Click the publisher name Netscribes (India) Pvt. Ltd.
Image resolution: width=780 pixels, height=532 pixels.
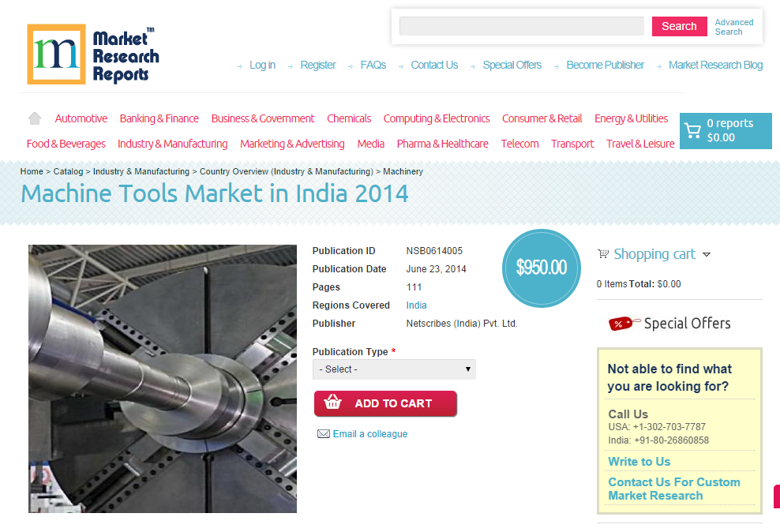pos(462,324)
